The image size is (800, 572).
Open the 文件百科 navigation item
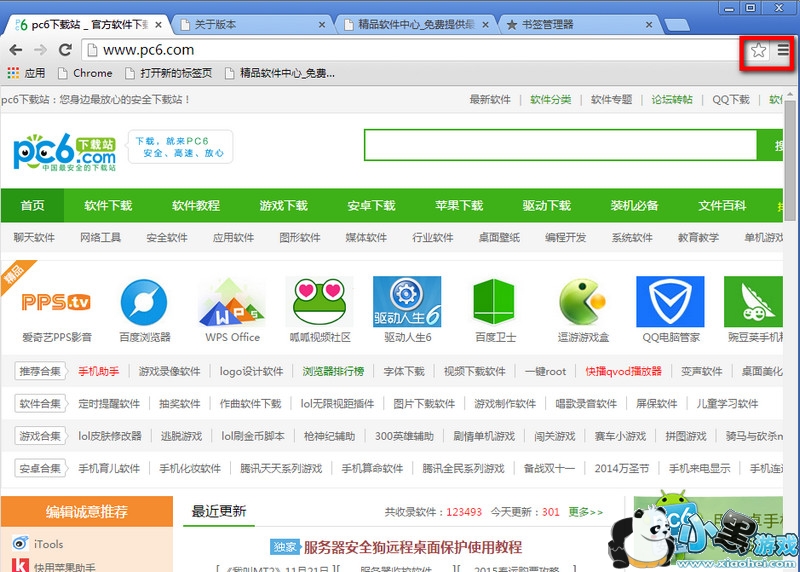[x=722, y=205]
